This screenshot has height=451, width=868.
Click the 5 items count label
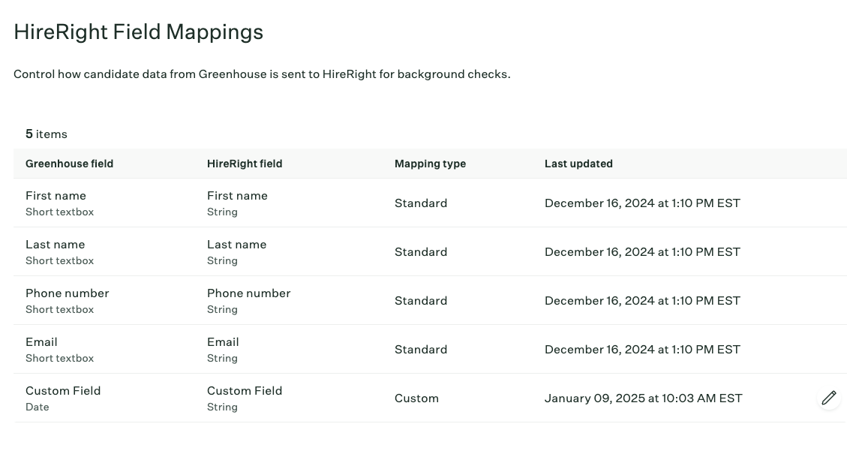[47, 134]
